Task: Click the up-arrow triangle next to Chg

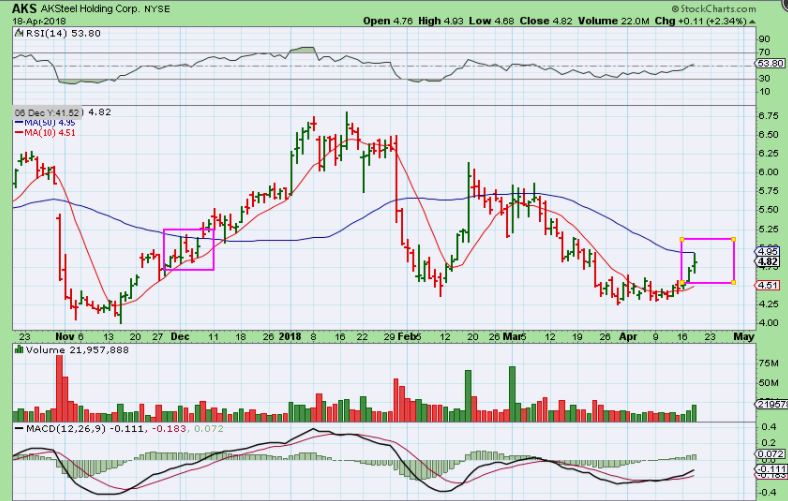Action: [x=752, y=21]
